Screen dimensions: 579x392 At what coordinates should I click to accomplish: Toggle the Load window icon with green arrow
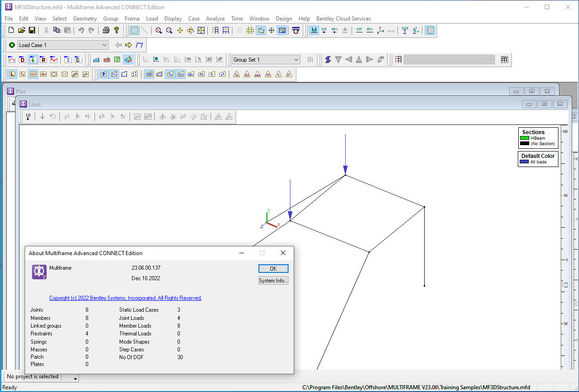[x=33, y=60]
